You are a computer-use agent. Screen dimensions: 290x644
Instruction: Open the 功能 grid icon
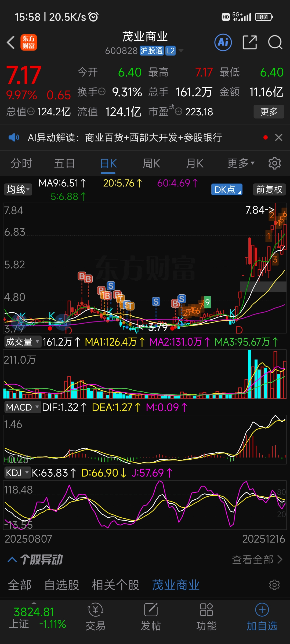tap(206, 610)
